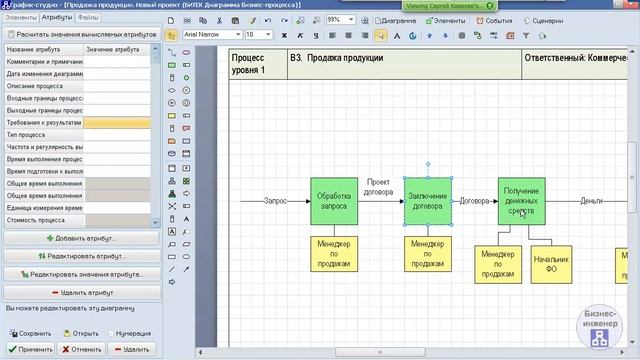Click the horizontal scrollbar under the diagram

coord(380,352)
